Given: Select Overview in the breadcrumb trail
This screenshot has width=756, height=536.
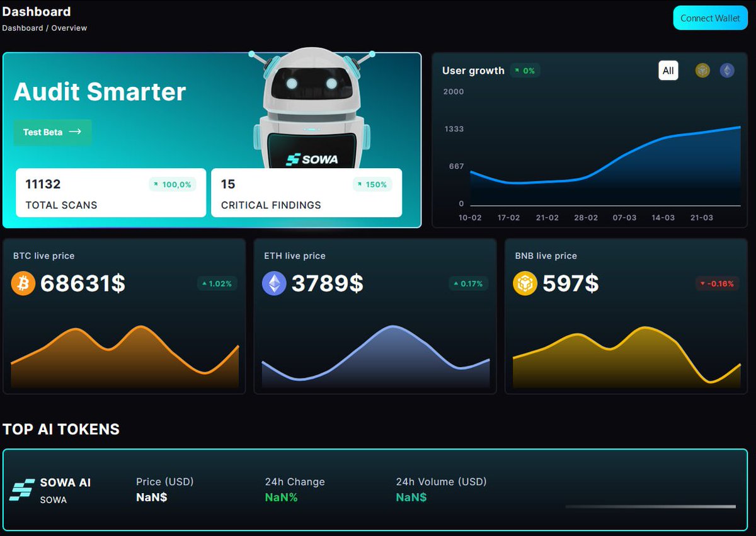Looking at the screenshot, I should click(69, 28).
